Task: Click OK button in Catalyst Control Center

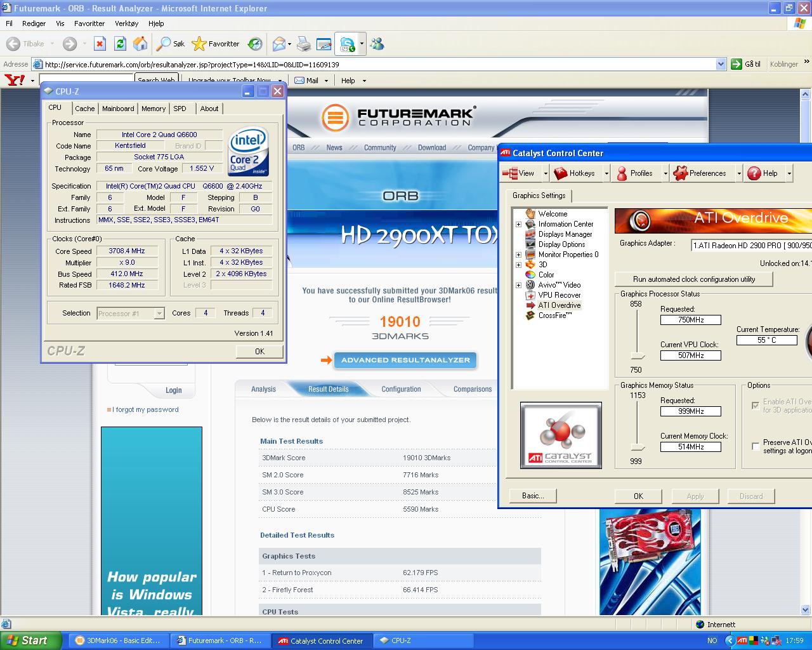Action: pyautogui.click(x=638, y=496)
